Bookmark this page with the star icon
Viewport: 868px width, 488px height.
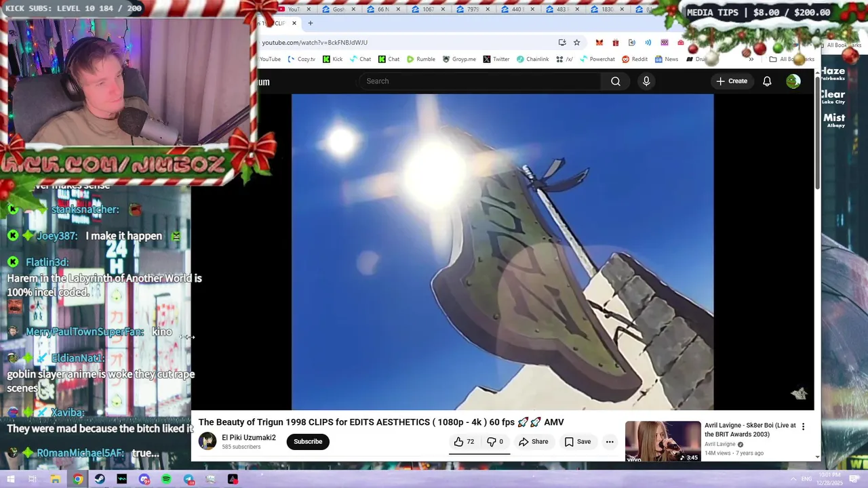pyautogui.click(x=576, y=42)
